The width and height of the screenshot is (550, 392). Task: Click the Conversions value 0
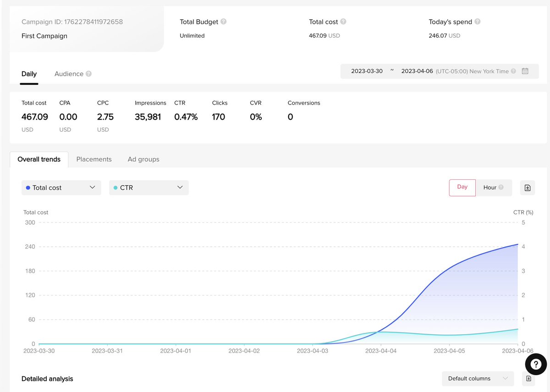(x=290, y=117)
